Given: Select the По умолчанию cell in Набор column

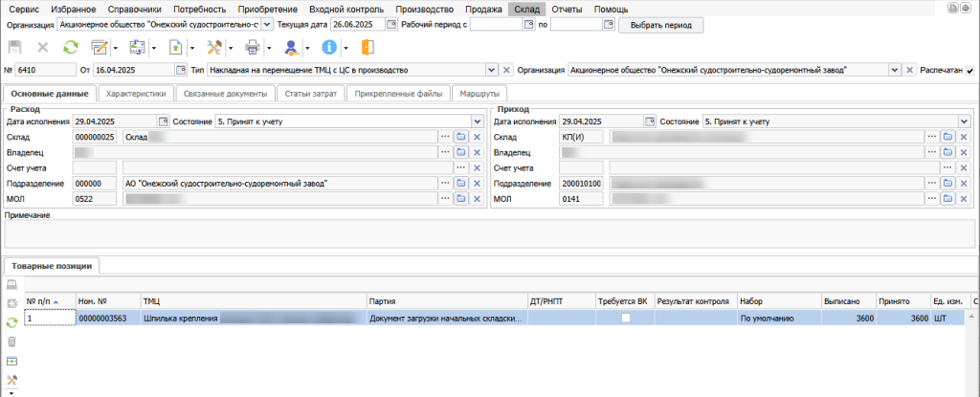Looking at the screenshot, I should click(x=779, y=319).
